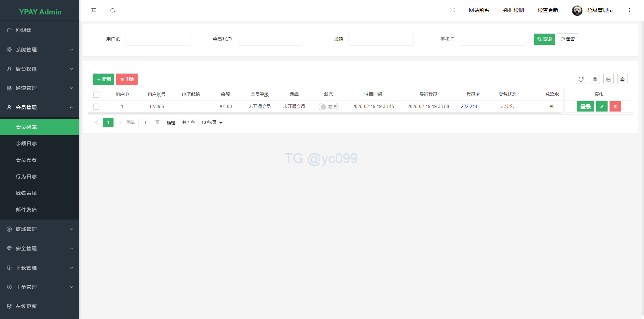Click the 超级管理员 avatar image

pyautogui.click(x=577, y=10)
